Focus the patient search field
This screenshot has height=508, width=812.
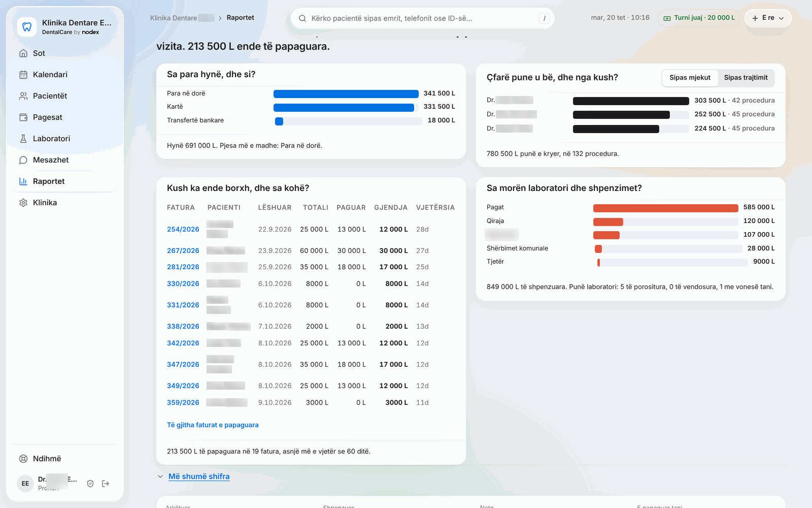point(422,18)
